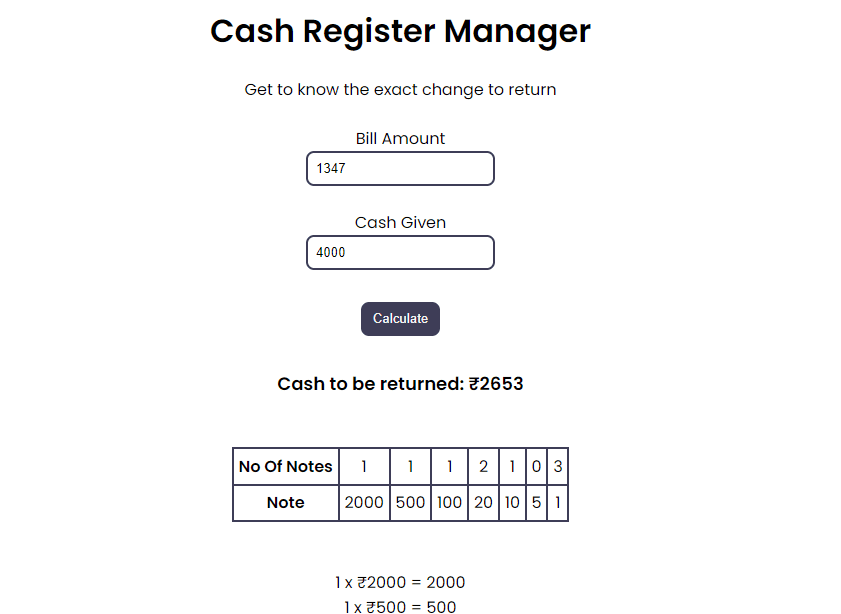Click the Bill Amount label
This screenshot has height=614, width=841.
coord(400,138)
